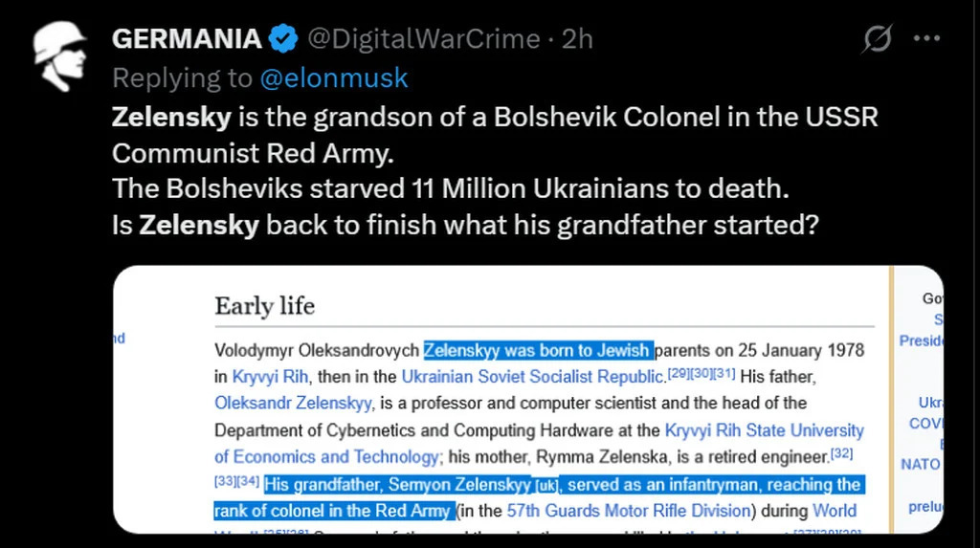Click the Grok slash-circle icon
The width and height of the screenshot is (980, 548).
click(876, 40)
